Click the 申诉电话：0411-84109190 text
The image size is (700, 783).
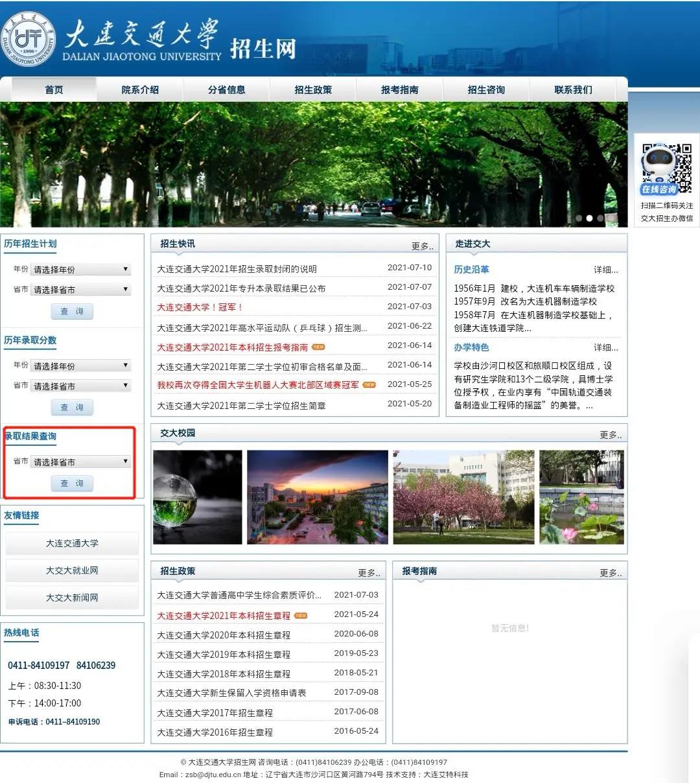pos(54,721)
